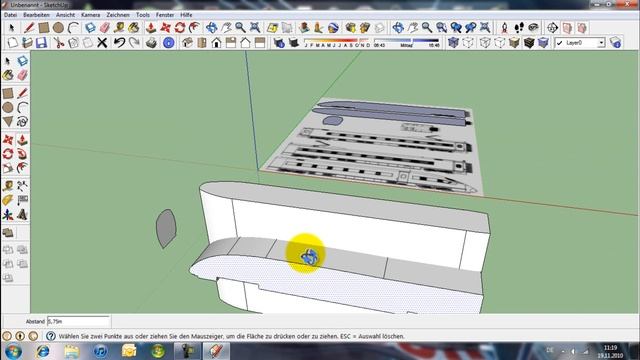Select the Freehand drawing tool
The image size is (640, 360).
22,122
